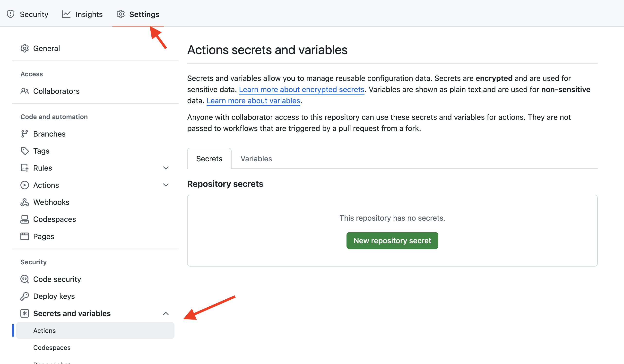Click the Webhooks icon in sidebar

25,202
